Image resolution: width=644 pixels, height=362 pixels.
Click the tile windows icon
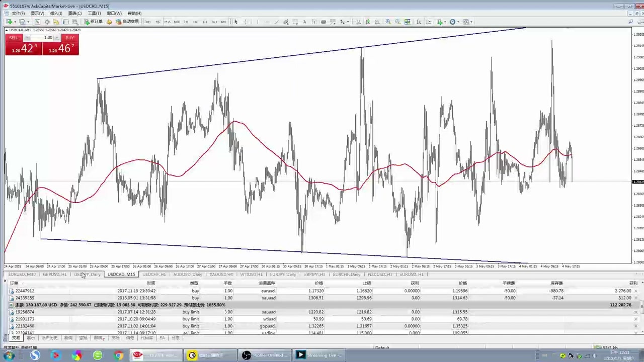(407, 22)
